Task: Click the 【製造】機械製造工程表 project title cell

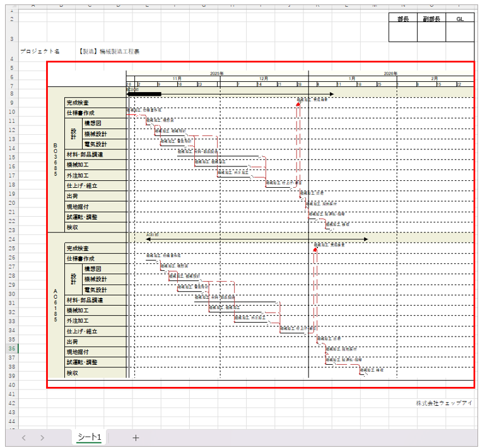Action: (x=109, y=51)
